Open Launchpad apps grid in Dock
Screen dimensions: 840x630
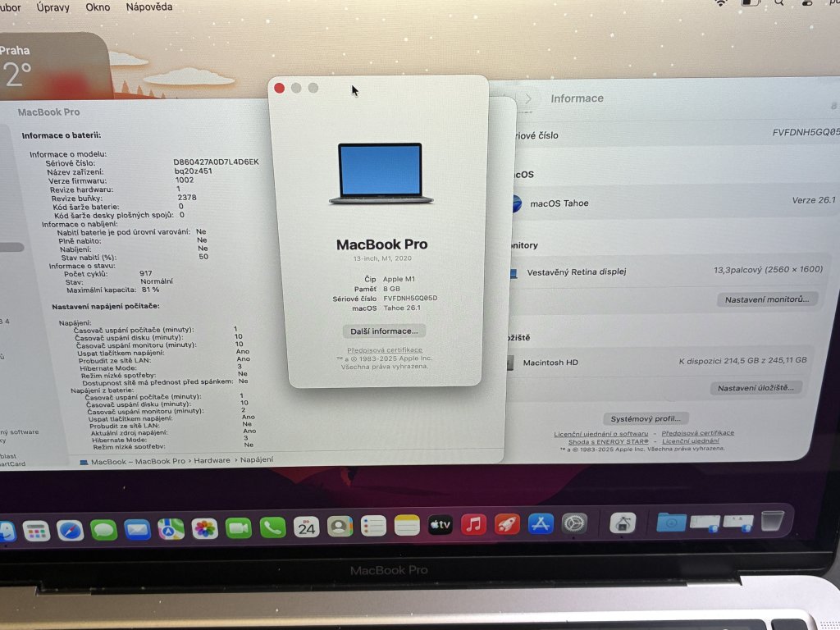point(36,531)
